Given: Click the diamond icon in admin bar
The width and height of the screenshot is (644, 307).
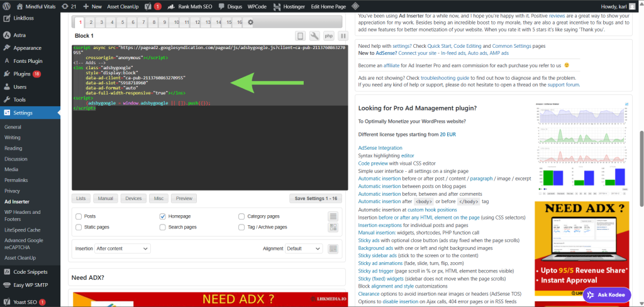Looking at the screenshot, I should [x=356, y=6].
